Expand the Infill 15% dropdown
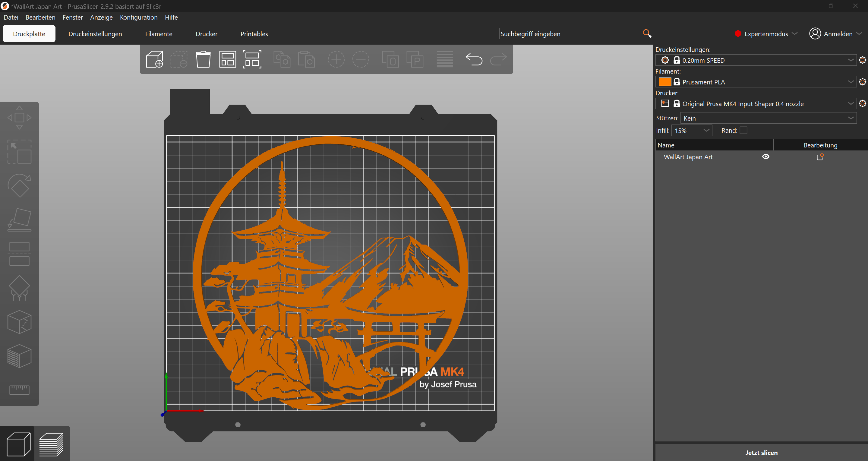This screenshot has width=868, height=461. pyautogui.click(x=692, y=131)
